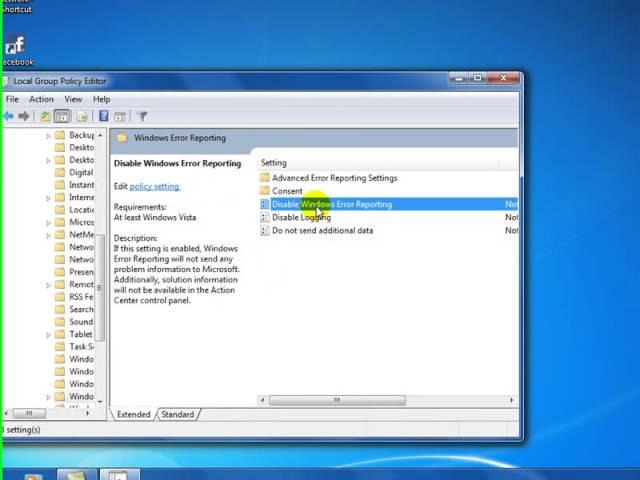
Task: Open the File menu
Action: 12,99
